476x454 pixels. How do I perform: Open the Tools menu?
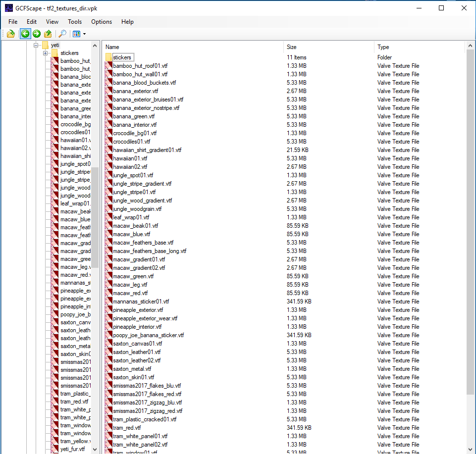75,22
